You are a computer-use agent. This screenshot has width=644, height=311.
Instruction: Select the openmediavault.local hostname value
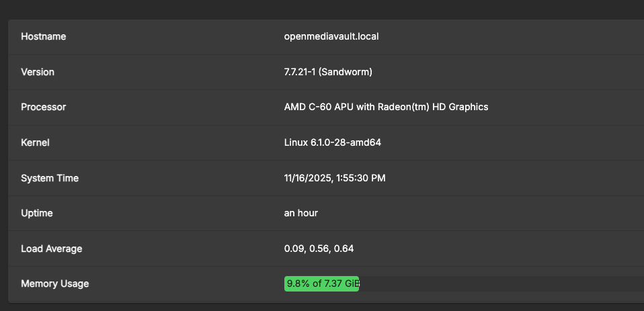point(331,36)
